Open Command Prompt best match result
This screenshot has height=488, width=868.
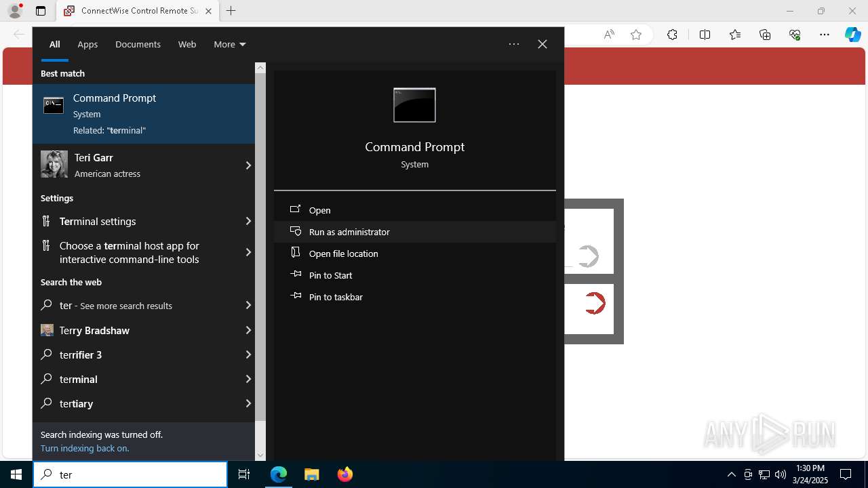(x=144, y=114)
